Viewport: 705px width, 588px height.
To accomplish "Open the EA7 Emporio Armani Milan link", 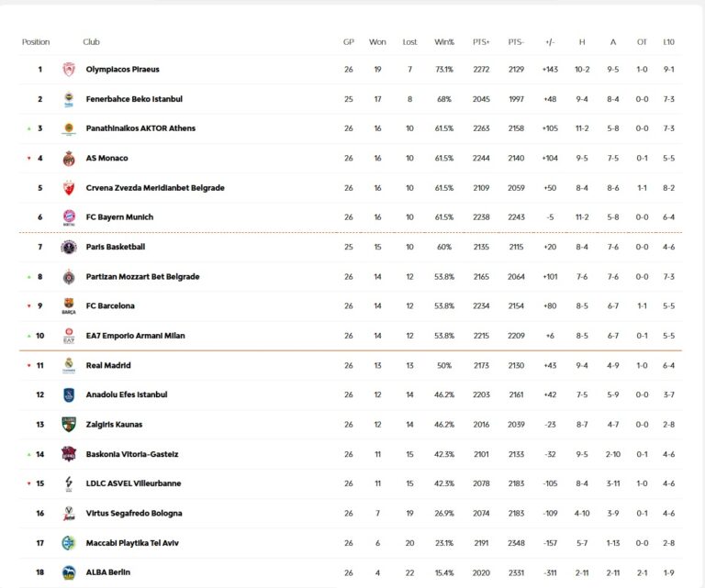I will click(135, 336).
